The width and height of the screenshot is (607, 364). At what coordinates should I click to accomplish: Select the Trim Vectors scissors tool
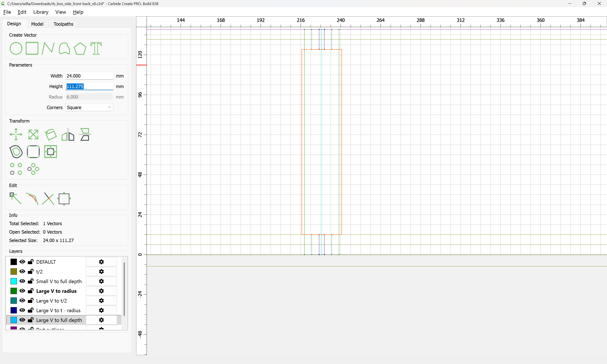[x=48, y=198]
